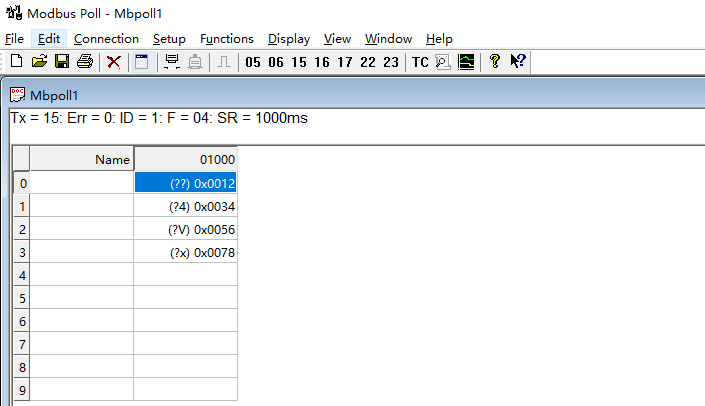The height and width of the screenshot is (406, 705).
Task: Select cell with value 0x0034
Action: (185, 206)
